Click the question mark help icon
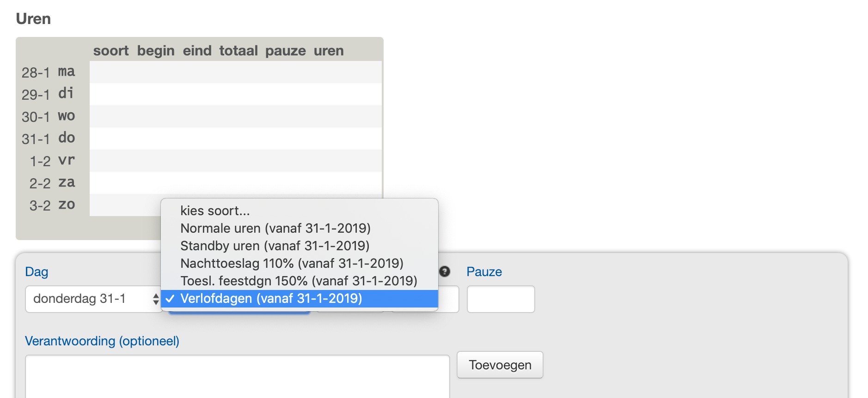868x398 pixels. tap(445, 271)
